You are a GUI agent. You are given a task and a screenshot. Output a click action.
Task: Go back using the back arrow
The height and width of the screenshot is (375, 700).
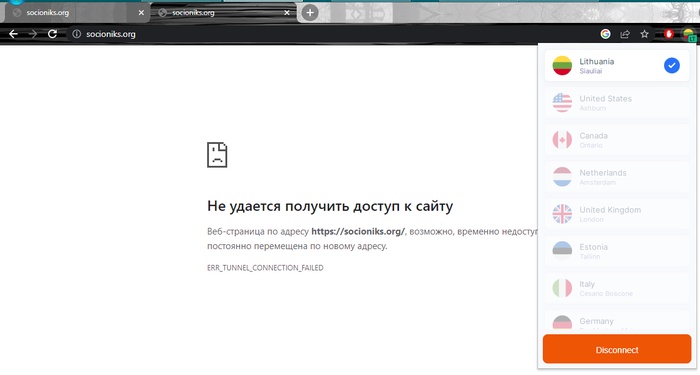coord(13,34)
